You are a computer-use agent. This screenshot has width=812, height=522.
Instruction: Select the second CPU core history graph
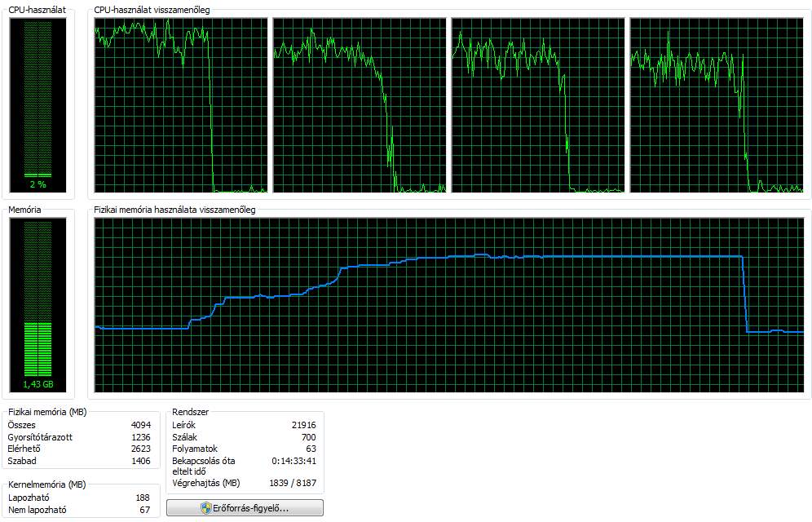coord(360,106)
